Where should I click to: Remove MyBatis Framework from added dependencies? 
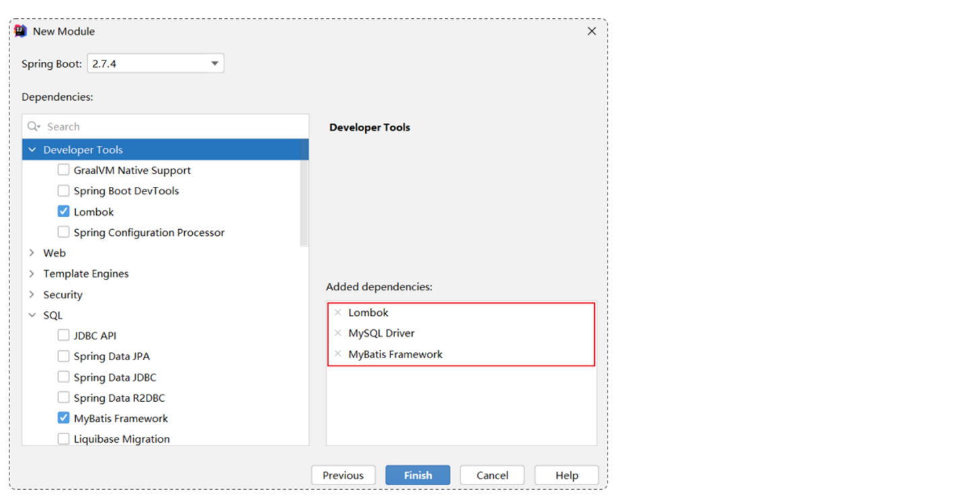tap(338, 354)
